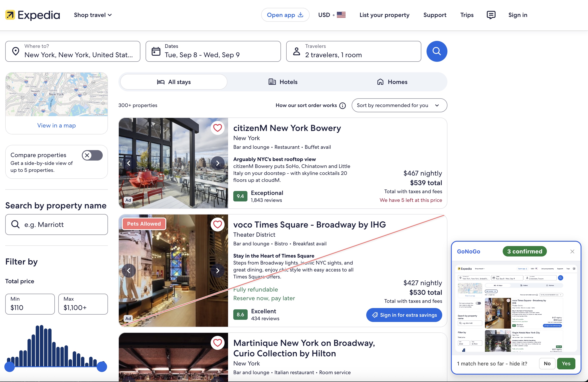Viewport: 588px width, 382px height.
Task: Show previous citizenM Bowery photo
Action: pos(129,163)
